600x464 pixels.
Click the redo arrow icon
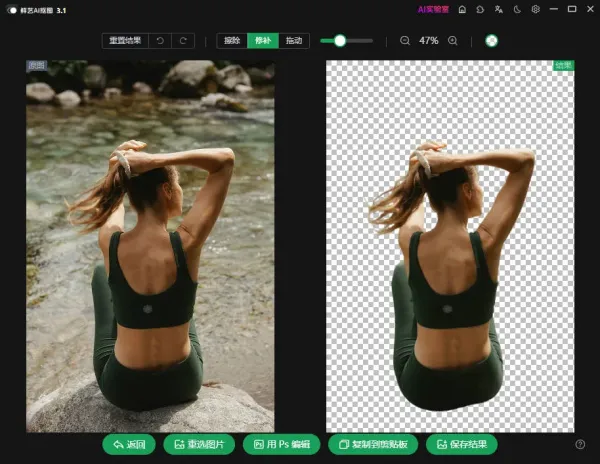[183, 41]
